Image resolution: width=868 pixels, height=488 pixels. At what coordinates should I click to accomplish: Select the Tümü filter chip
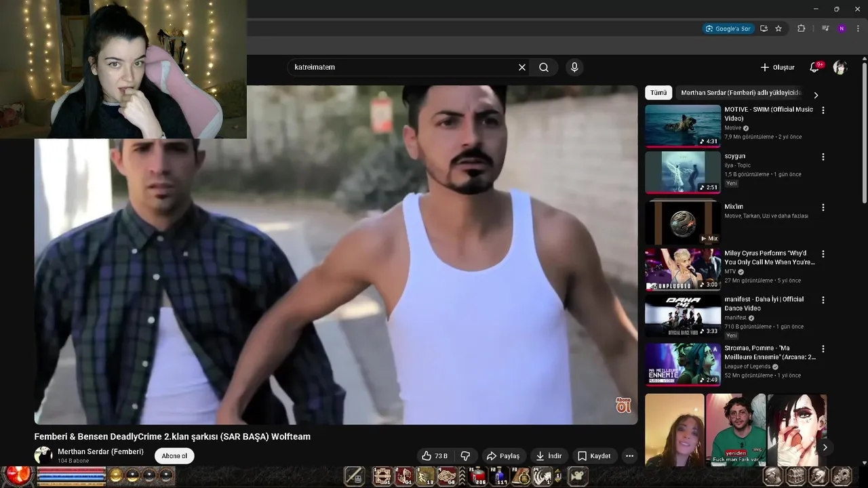[658, 93]
